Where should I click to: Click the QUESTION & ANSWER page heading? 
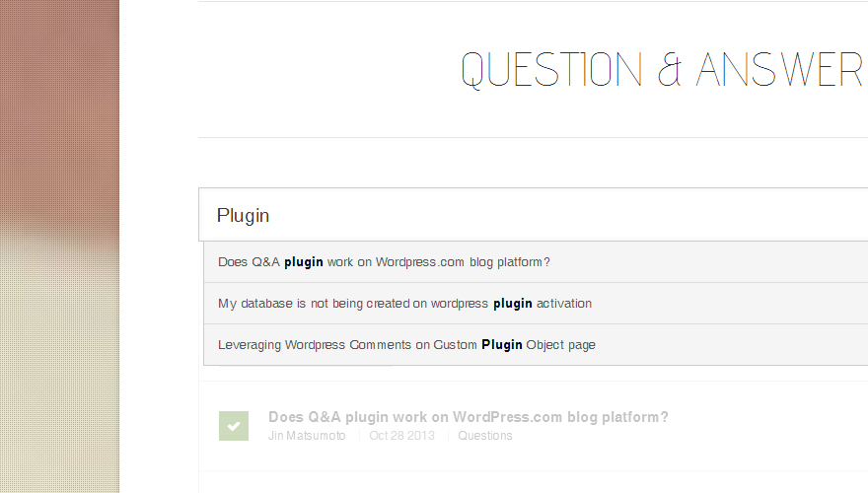[x=662, y=70]
